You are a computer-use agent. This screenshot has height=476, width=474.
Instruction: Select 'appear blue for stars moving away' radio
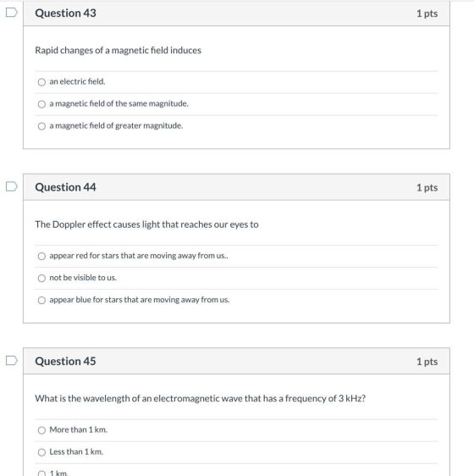click(41, 300)
